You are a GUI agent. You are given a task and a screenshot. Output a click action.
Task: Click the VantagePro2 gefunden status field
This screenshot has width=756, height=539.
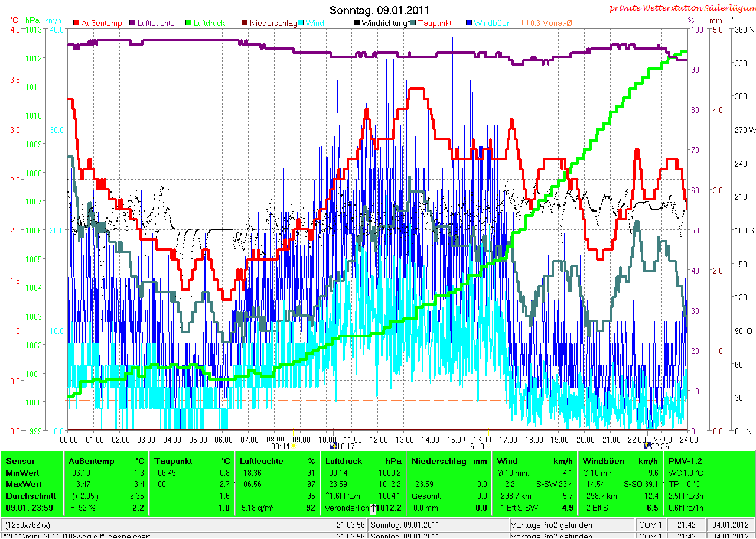pos(572,525)
